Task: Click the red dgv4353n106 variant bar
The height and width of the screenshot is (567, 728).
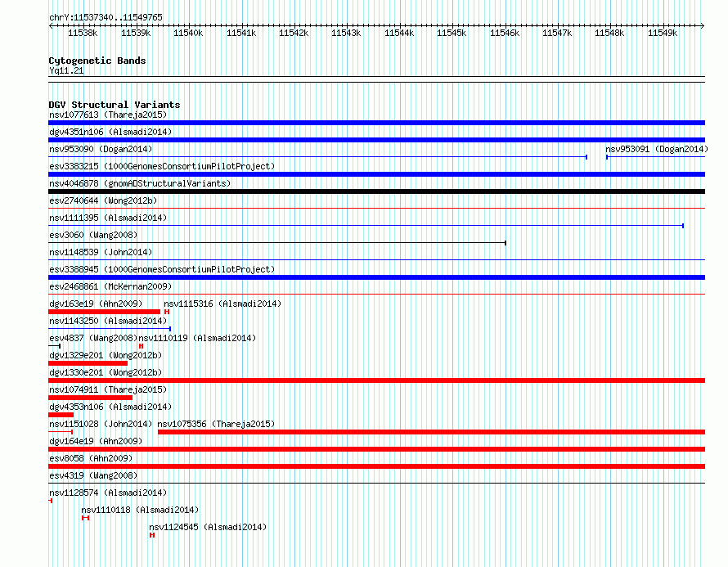Action: click(61, 415)
